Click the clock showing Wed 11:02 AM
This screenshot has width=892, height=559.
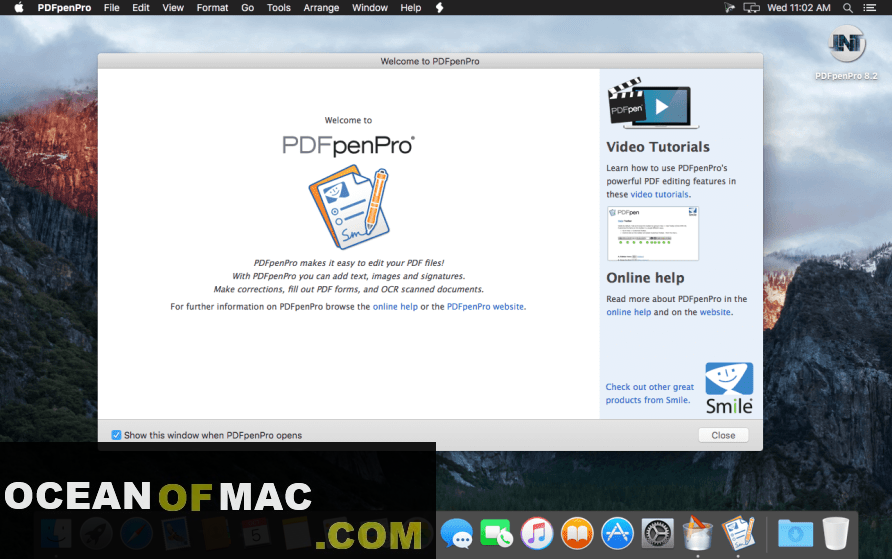pyautogui.click(x=799, y=7)
